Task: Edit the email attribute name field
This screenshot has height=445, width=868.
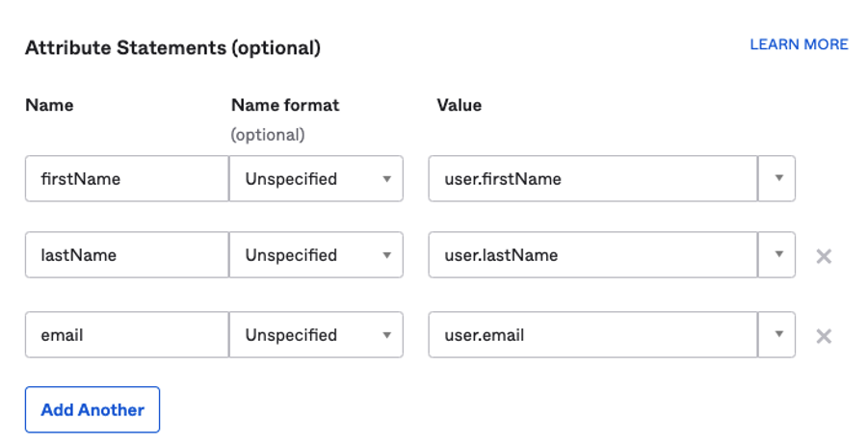Action: [127, 334]
